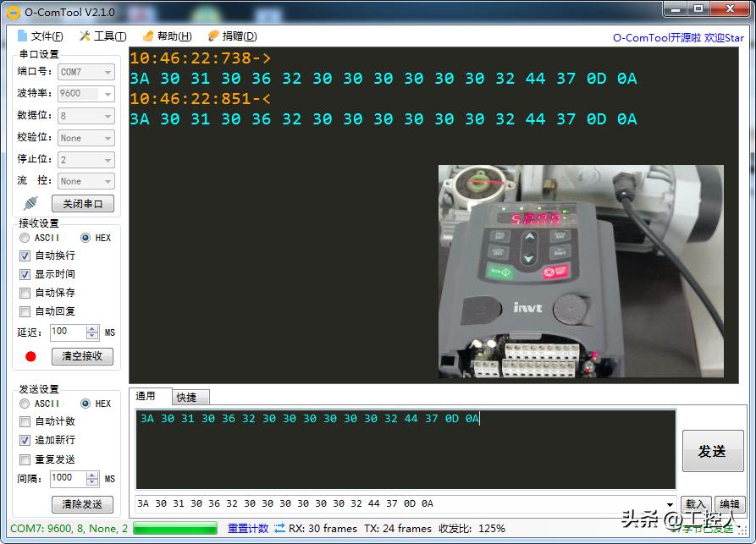Click the coins icon beside 捐赠(D)
This screenshot has width=756, height=544.
pos(212,36)
